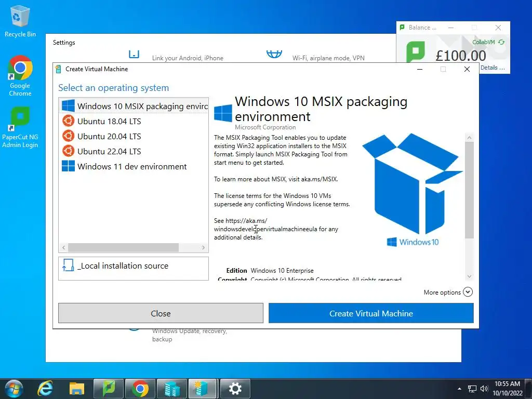Viewport: 532px width, 399px height.
Task: Click PaperCut icon in Balance title bar
Action: (402, 27)
